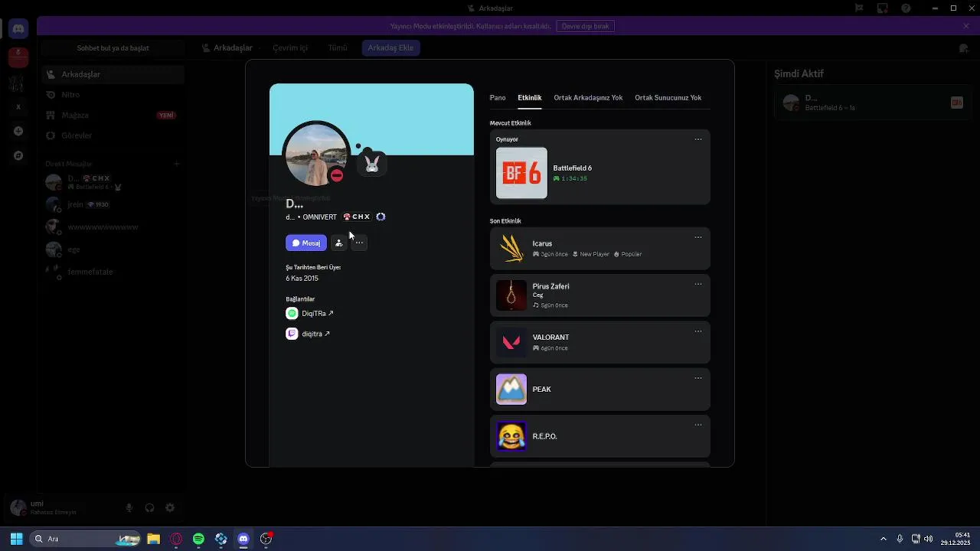Click the CHX server tag badge on profile
This screenshot has height=551, width=980.
click(357, 217)
